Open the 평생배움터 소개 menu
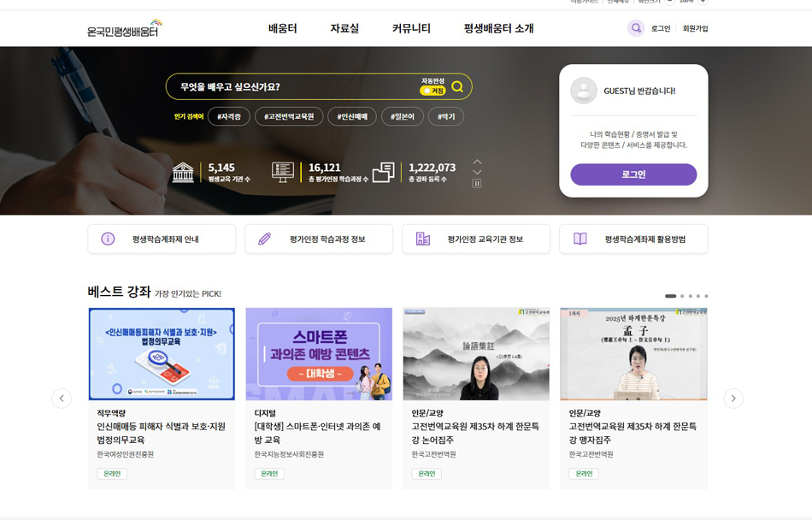812x520 pixels. click(x=498, y=28)
